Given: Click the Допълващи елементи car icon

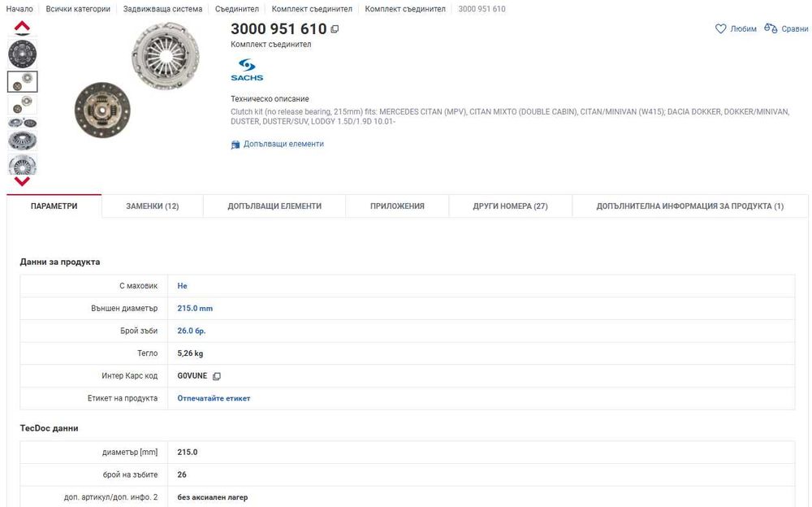Looking at the screenshot, I should 235,144.
